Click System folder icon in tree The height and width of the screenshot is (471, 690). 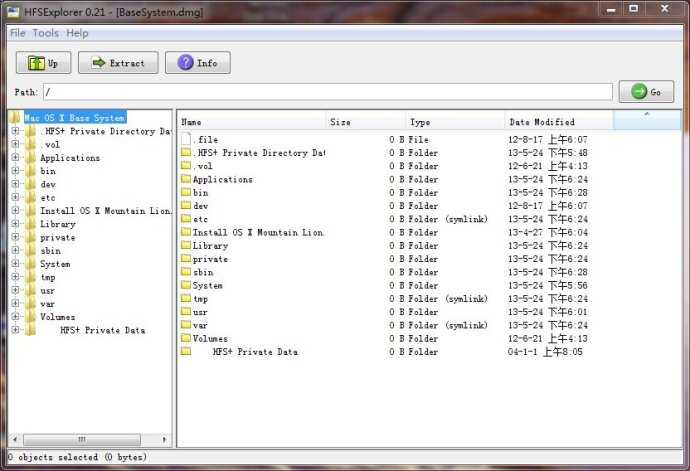point(30,264)
